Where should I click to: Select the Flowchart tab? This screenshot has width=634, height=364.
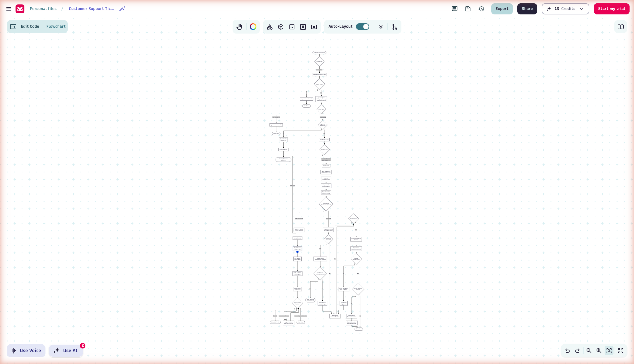(x=56, y=27)
